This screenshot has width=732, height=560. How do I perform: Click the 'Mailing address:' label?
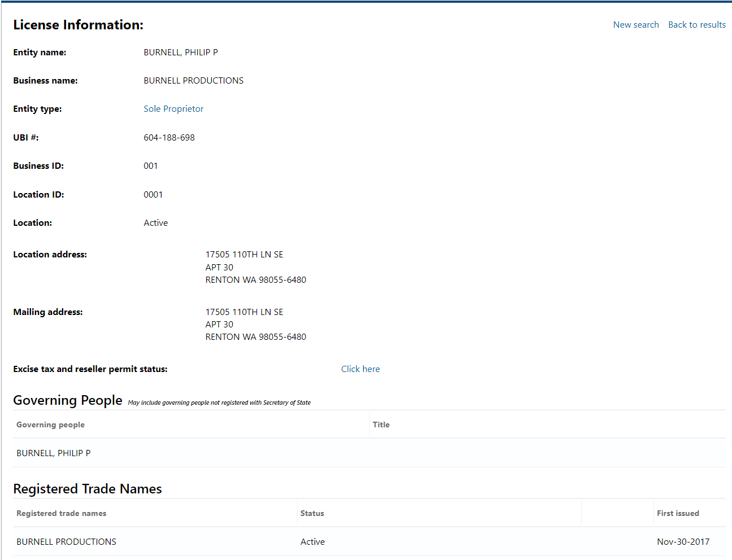[x=48, y=312]
